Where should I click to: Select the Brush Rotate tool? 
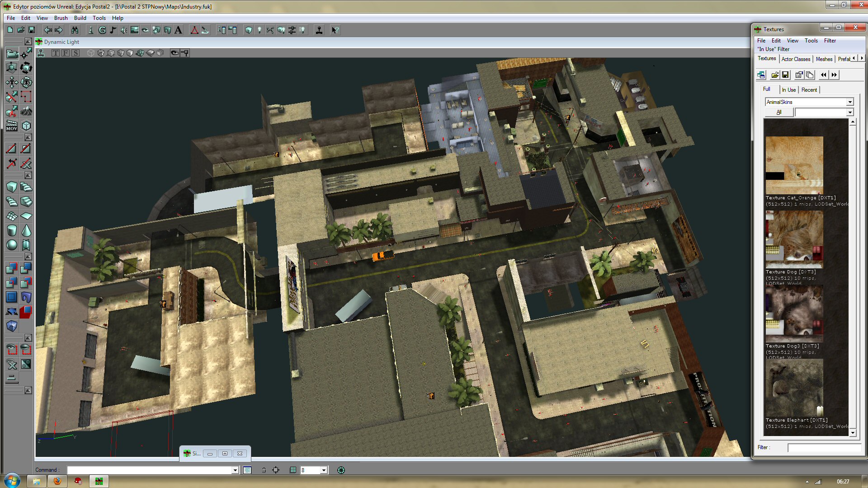tap(26, 68)
